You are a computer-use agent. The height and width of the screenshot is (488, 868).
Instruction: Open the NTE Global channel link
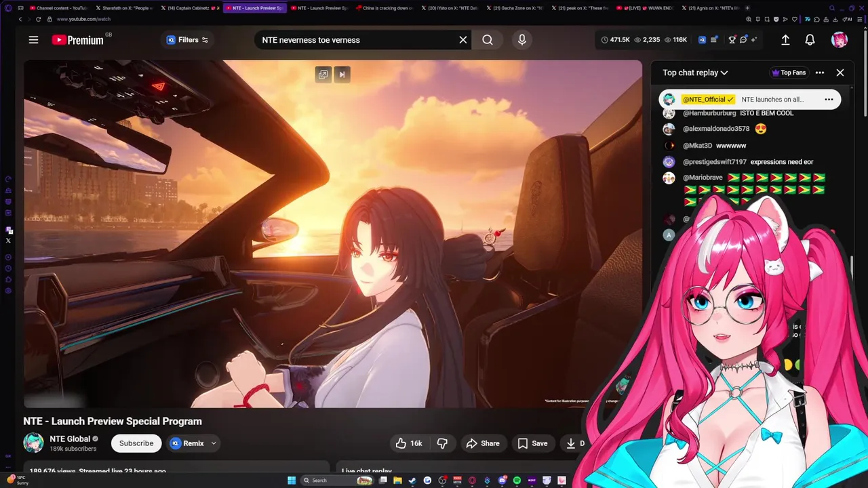pyautogui.click(x=70, y=439)
